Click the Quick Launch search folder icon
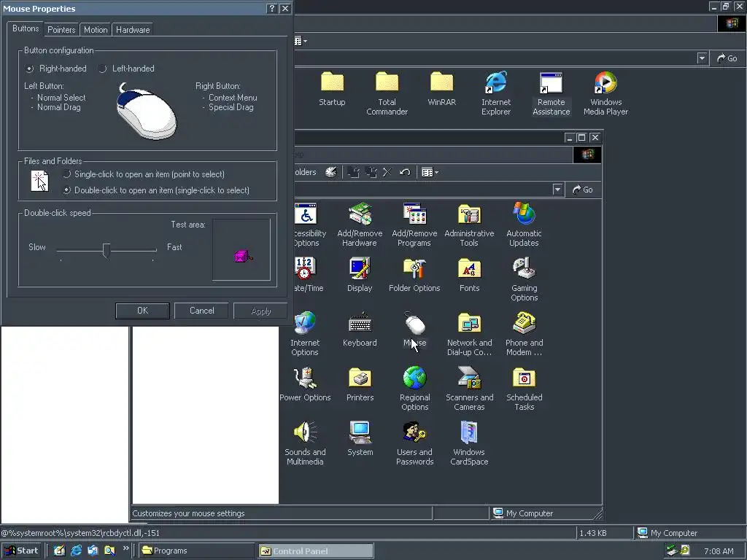 [109, 551]
